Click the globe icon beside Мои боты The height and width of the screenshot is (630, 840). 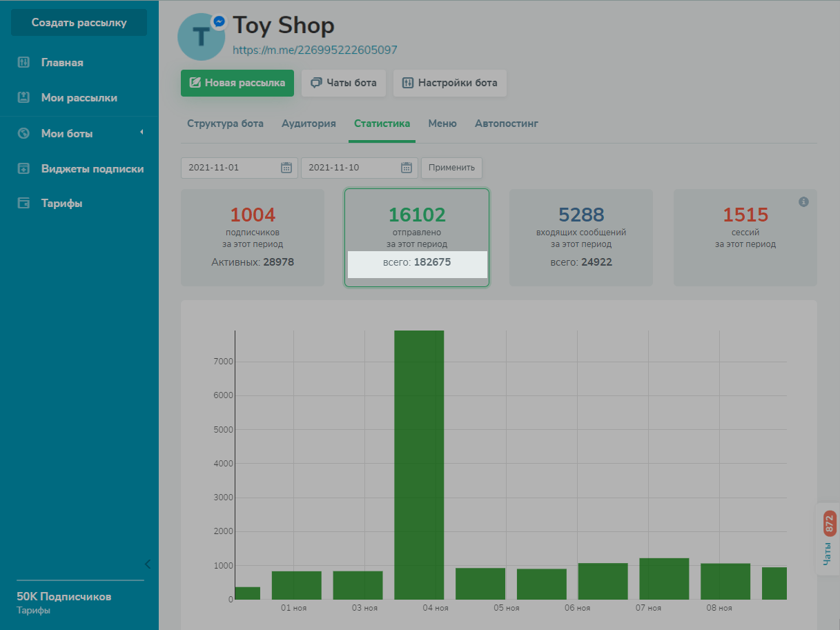[23, 133]
